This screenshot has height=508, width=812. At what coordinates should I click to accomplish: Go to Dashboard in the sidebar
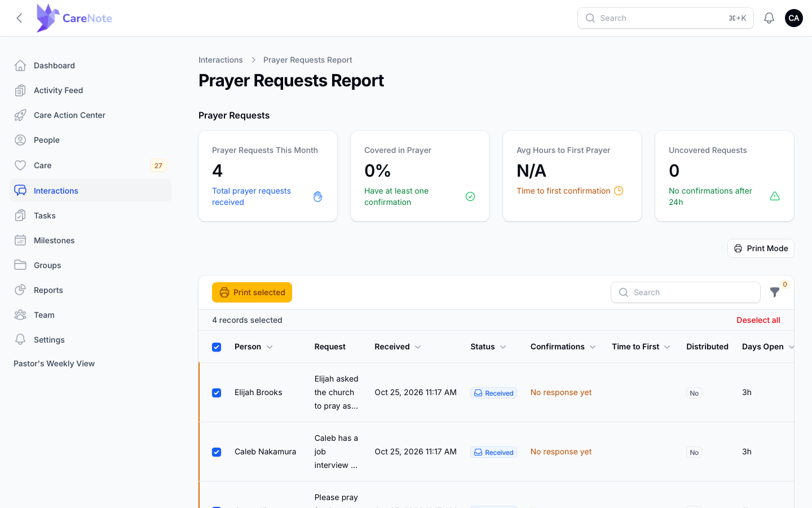tap(90, 65)
